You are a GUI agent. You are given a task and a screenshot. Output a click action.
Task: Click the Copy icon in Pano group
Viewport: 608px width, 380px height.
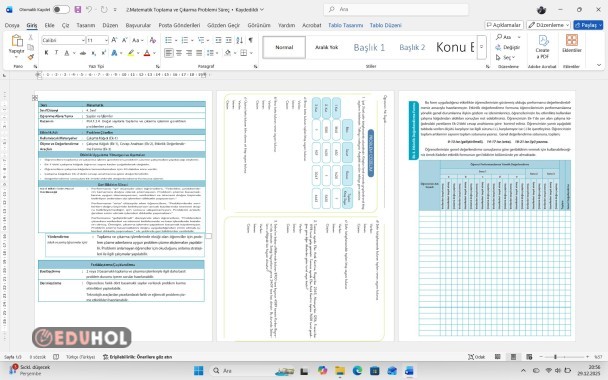click(x=31, y=47)
